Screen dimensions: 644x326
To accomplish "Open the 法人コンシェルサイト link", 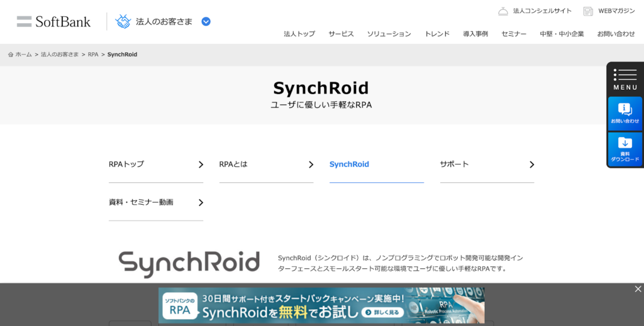I will (x=542, y=11).
